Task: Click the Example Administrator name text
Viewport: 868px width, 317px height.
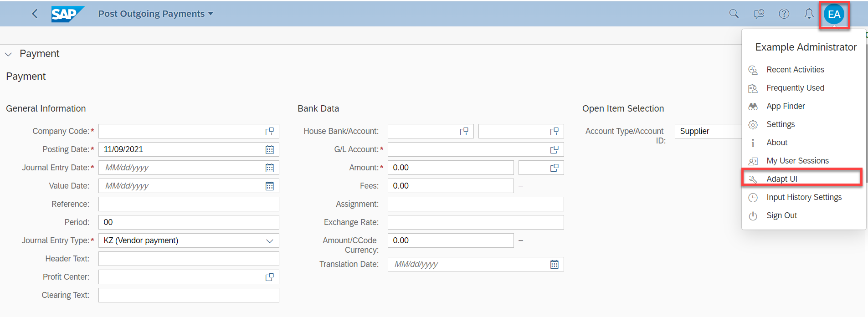Action: coord(806,47)
